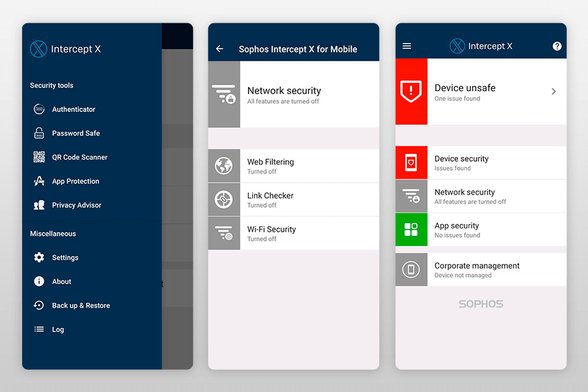This screenshot has height=392, width=588.
Task: Select the Wi-Fi Security icon
Action: pyautogui.click(x=224, y=233)
